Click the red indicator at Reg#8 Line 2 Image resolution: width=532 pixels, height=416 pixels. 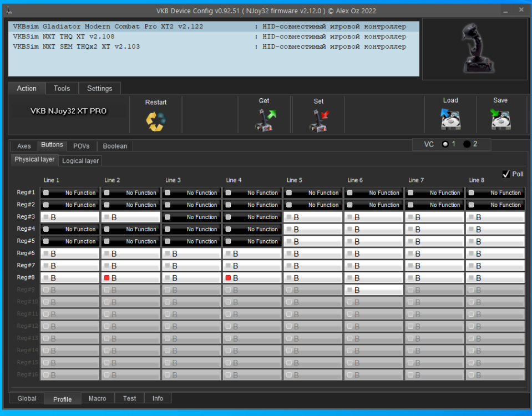click(107, 278)
